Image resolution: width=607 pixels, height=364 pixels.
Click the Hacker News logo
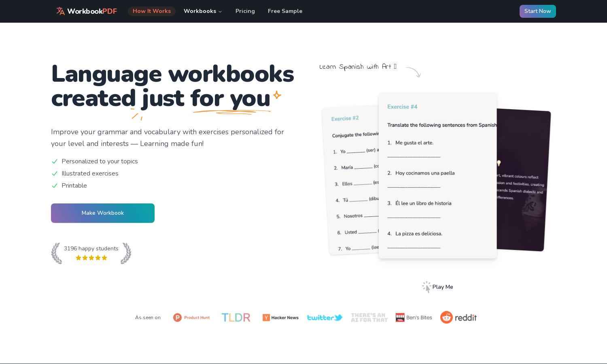(280, 317)
